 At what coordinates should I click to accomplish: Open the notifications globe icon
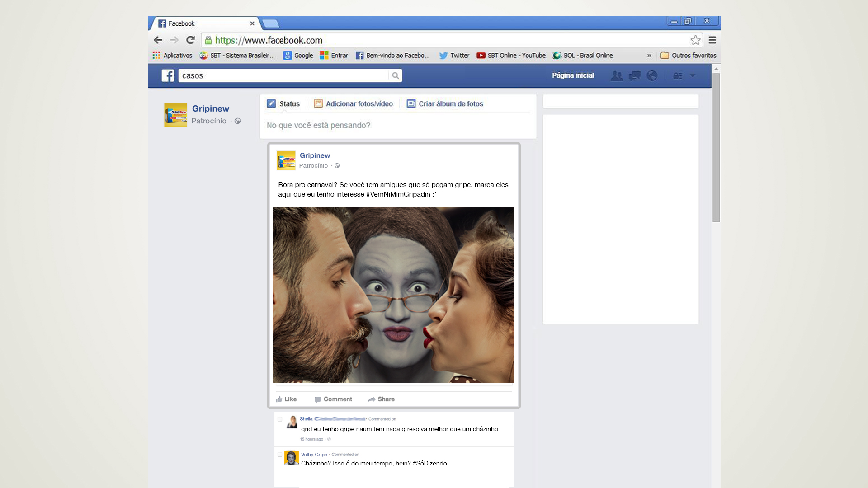652,76
